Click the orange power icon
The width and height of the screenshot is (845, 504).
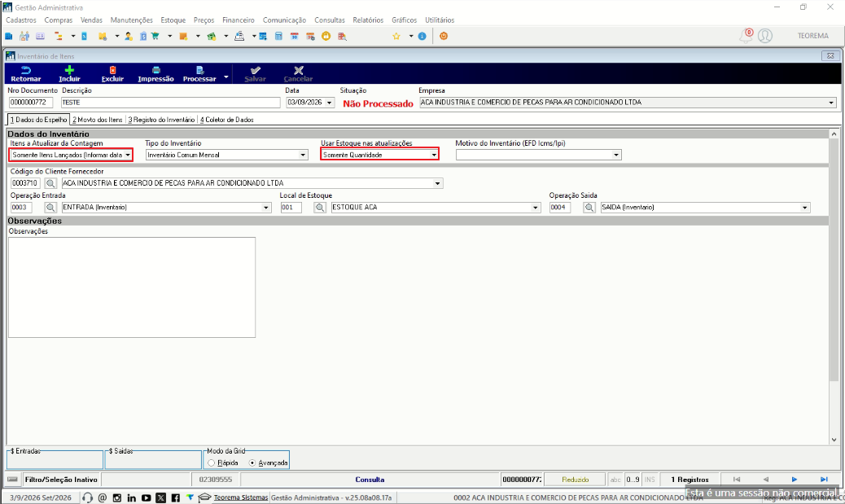[x=444, y=36]
